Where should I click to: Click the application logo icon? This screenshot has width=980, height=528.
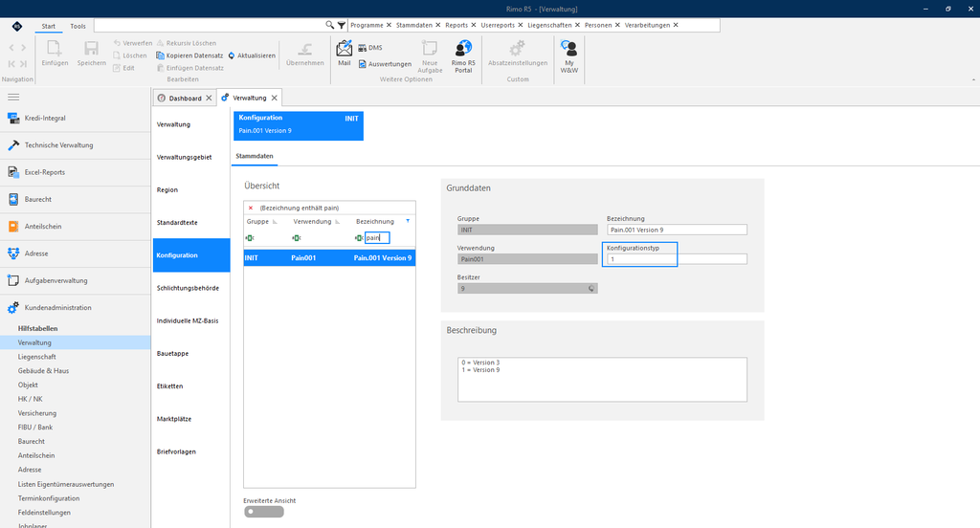(17, 26)
